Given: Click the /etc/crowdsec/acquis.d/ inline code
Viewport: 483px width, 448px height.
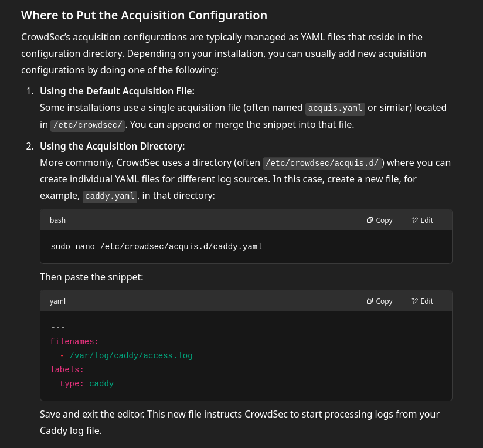Looking at the screenshot, I should point(322,163).
